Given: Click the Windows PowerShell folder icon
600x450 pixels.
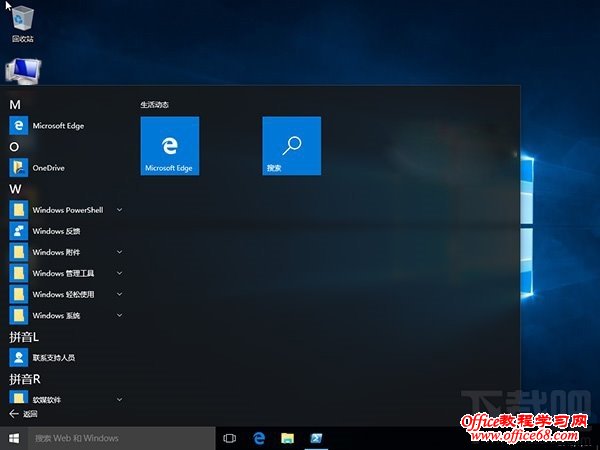Looking at the screenshot, I should (18, 210).
